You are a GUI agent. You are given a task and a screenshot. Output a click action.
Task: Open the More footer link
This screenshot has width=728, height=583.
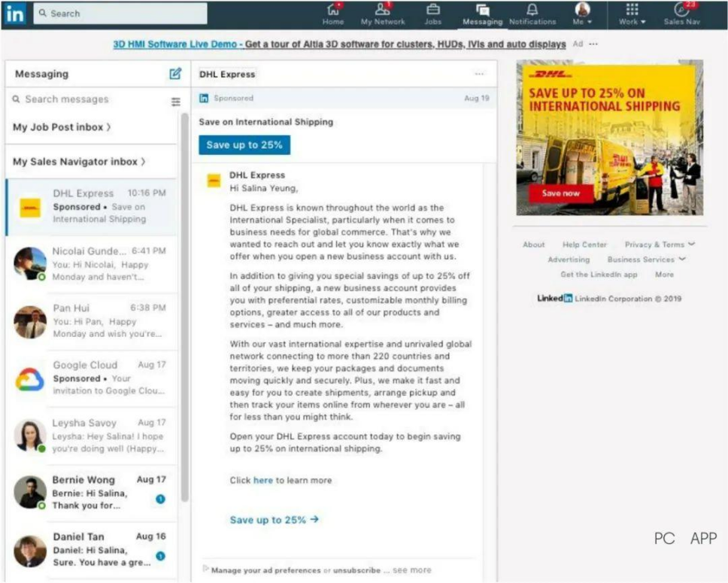coord(664,274)
